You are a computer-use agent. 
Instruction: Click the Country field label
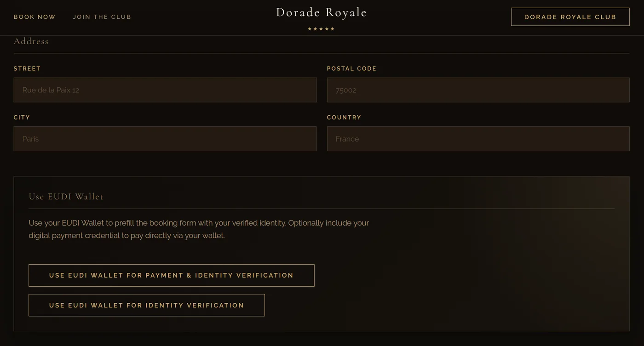pyautogui.click(x=344, y=118)
